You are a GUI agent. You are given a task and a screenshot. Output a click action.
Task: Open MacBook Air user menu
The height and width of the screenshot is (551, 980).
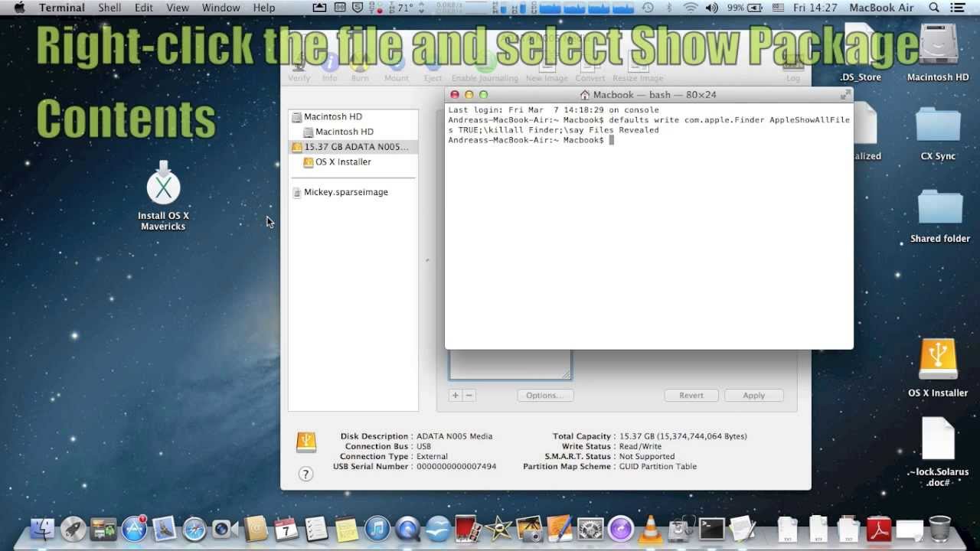pyautogui.click(x=882, y=8)
